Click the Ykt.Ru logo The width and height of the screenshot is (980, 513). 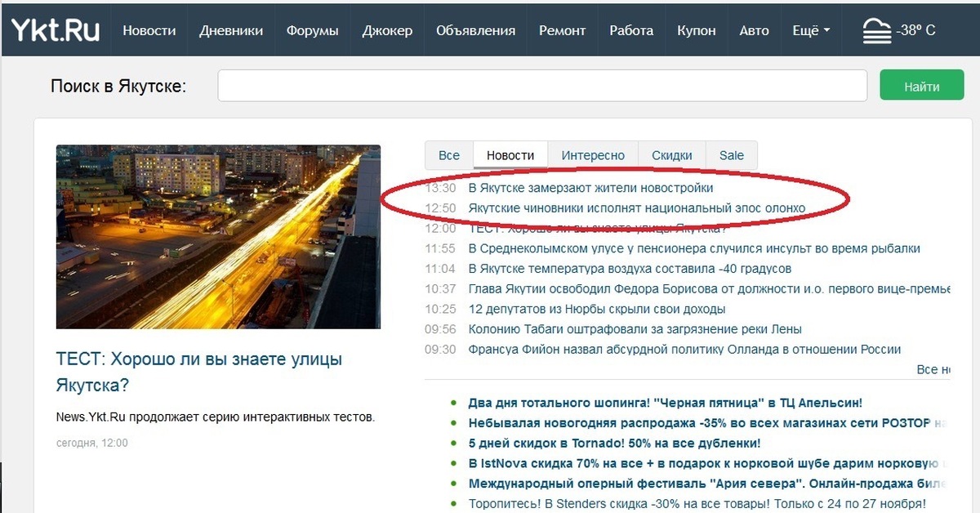[55, 30]
